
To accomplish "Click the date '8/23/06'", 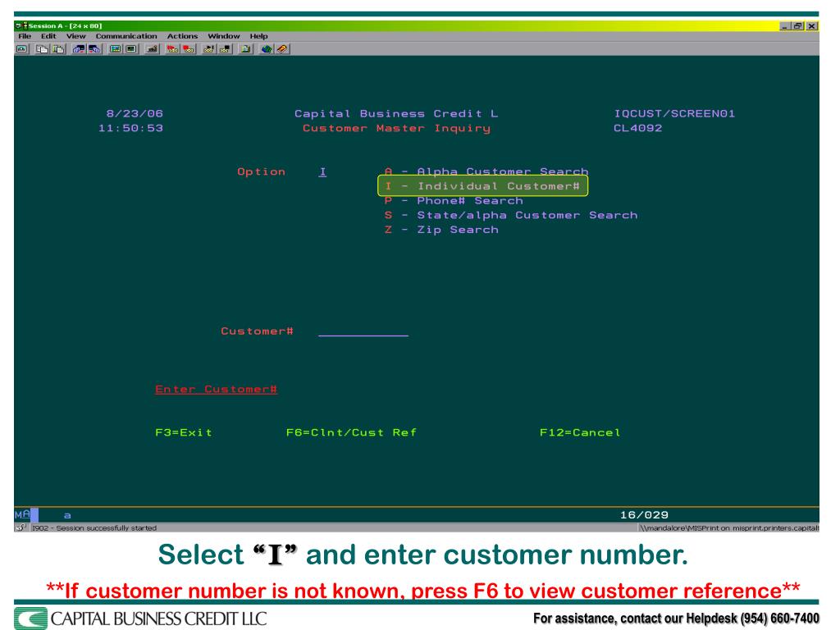I will point(135,113).
